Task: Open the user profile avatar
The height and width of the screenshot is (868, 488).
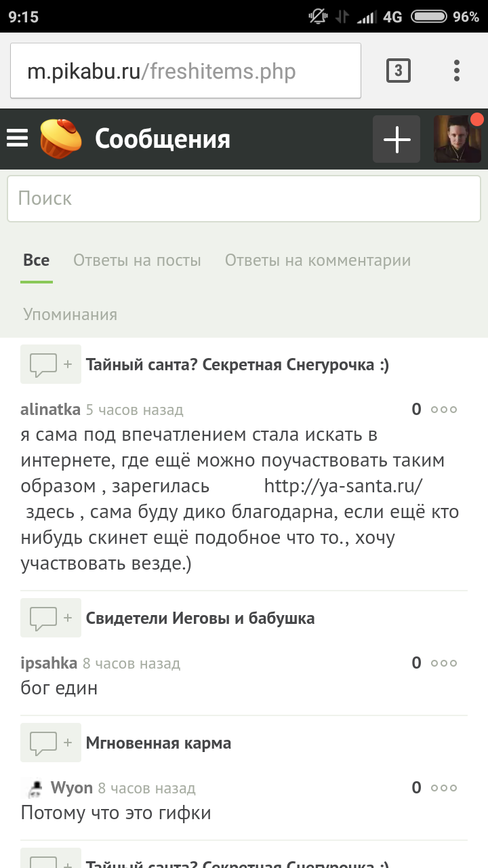Action: click(x=457, y=139)
